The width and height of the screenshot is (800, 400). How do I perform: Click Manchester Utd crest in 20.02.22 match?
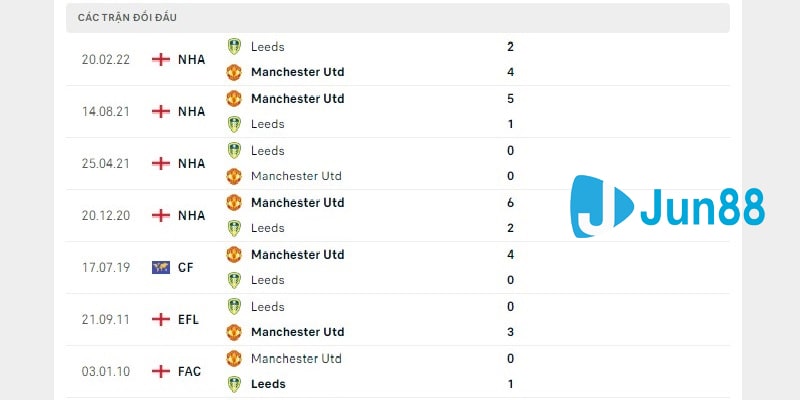(x=234, y=72)
